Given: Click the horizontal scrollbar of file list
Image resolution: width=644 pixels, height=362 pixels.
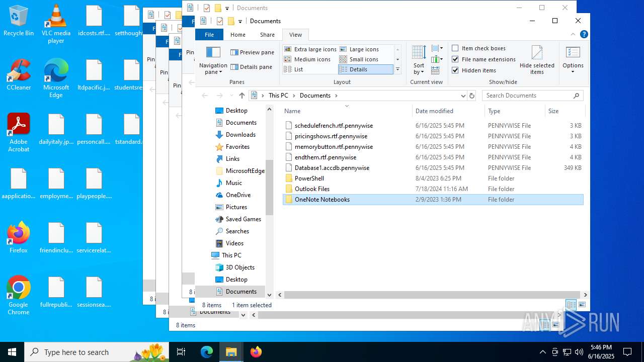Looking at the screenshot, I should [x=433, y=295].
